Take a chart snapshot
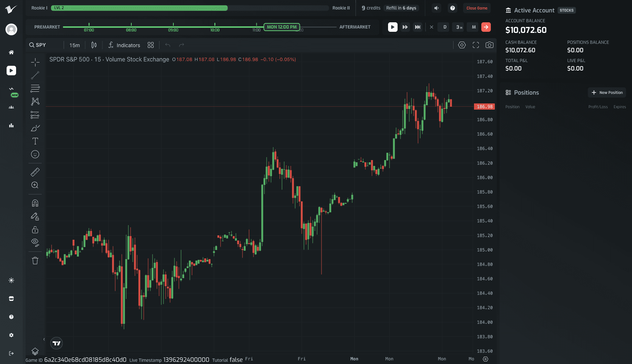632x364 pixels. pyautogui.click(x=489, y=45)
